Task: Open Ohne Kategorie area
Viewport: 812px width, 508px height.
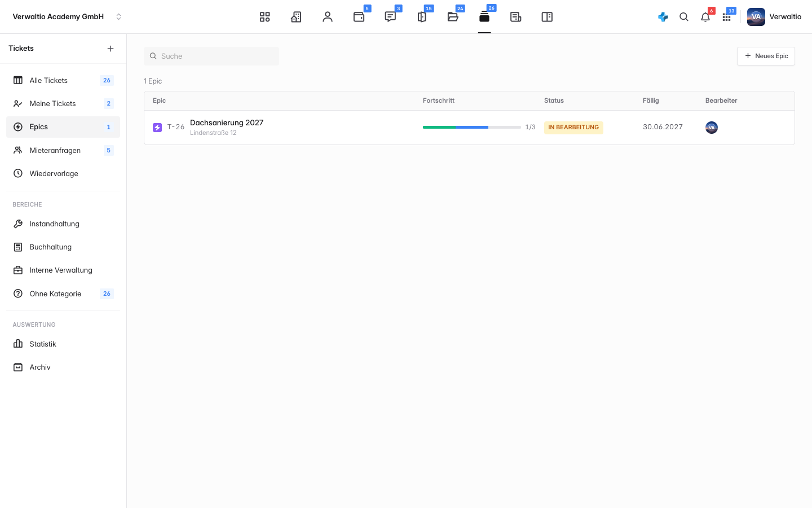Action: coord(63,294)
